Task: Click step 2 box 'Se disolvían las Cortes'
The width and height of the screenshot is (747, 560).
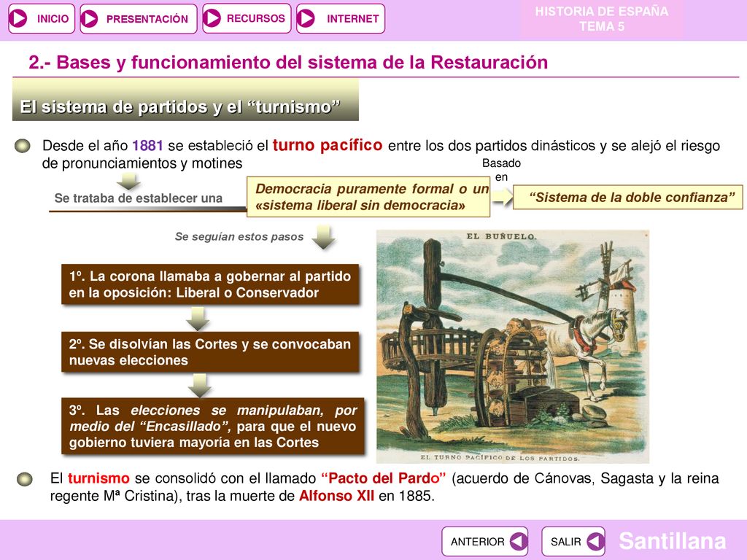Action: 210,352
